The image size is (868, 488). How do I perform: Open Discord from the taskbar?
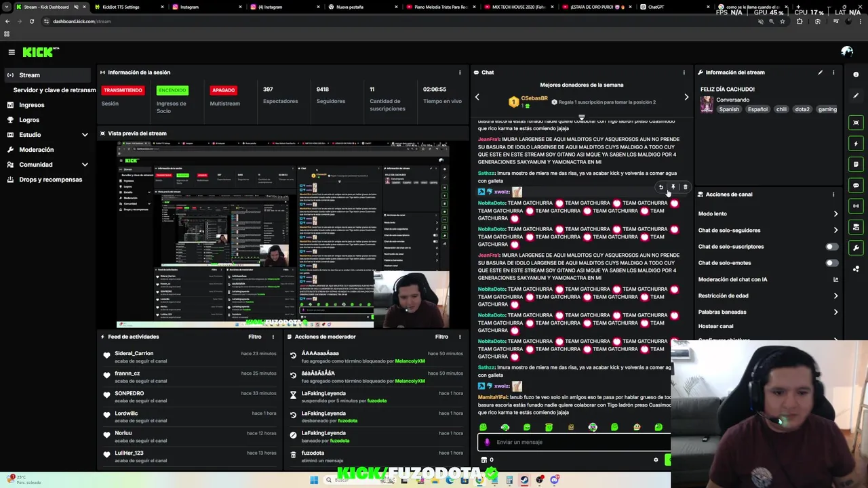point(555,480)
